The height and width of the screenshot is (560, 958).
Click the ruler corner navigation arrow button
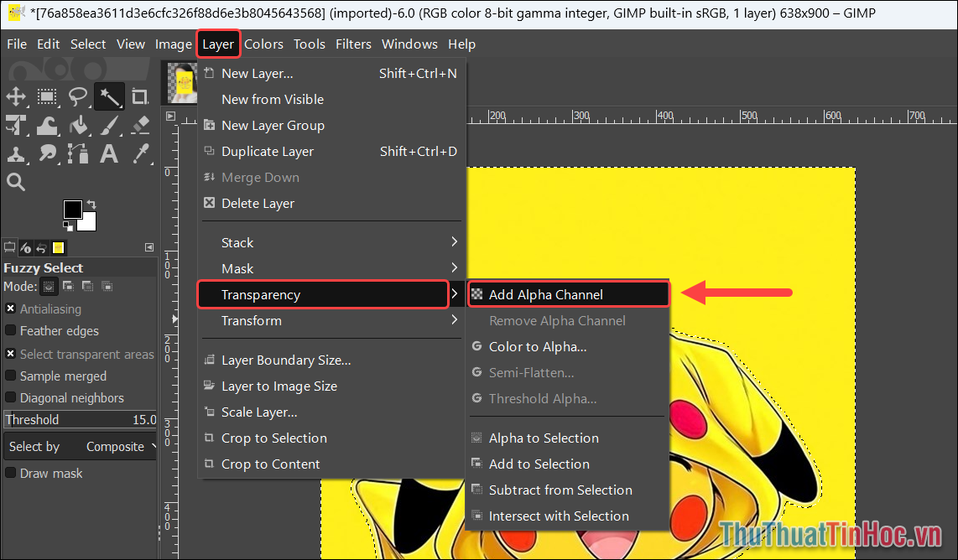coord(170,116)
